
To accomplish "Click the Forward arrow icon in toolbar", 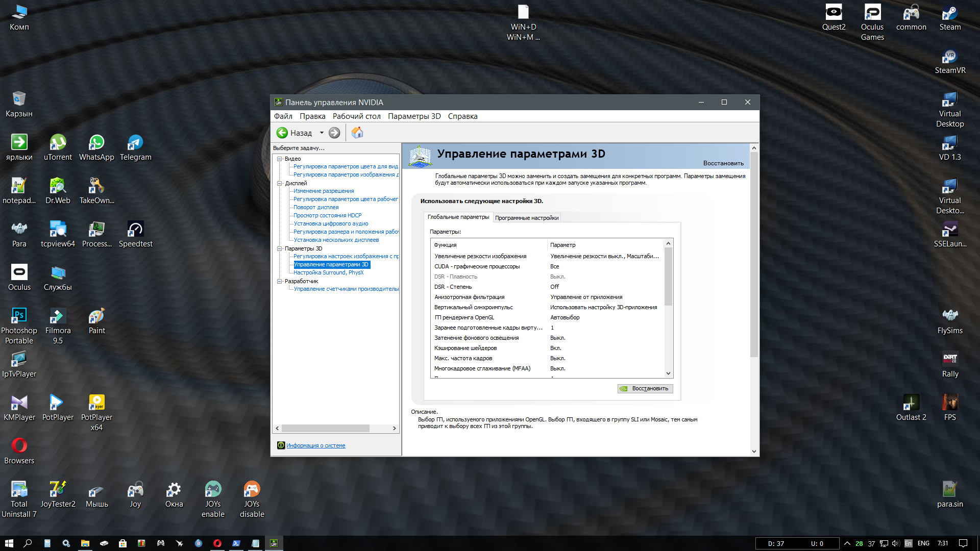I will [x=334, y=133].
